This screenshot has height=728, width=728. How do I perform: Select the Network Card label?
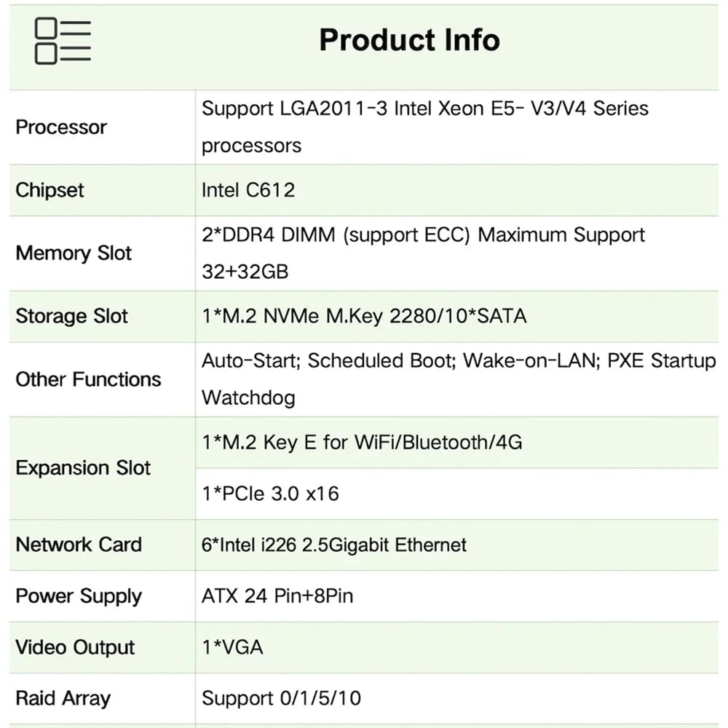pyautogui.click(x=79, y=545)
